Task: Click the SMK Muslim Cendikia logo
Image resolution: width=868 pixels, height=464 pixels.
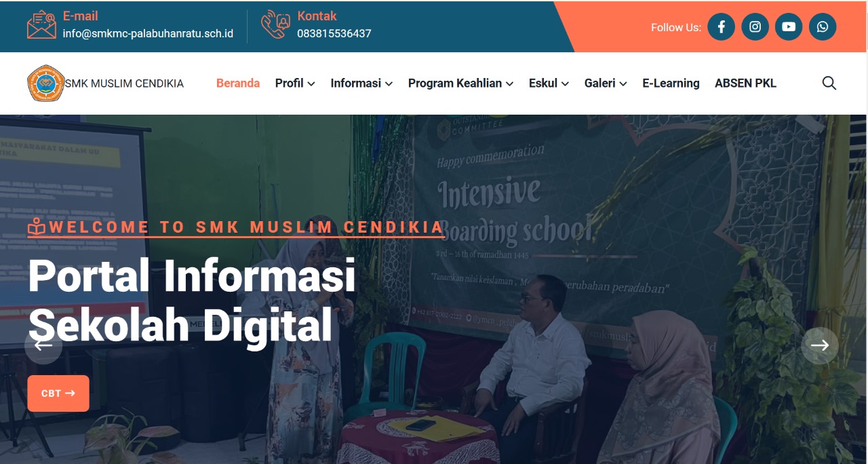Action: pos(46,83)
